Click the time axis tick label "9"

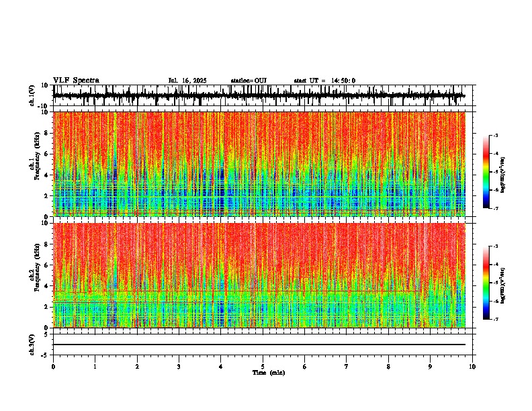click(430, 367)
